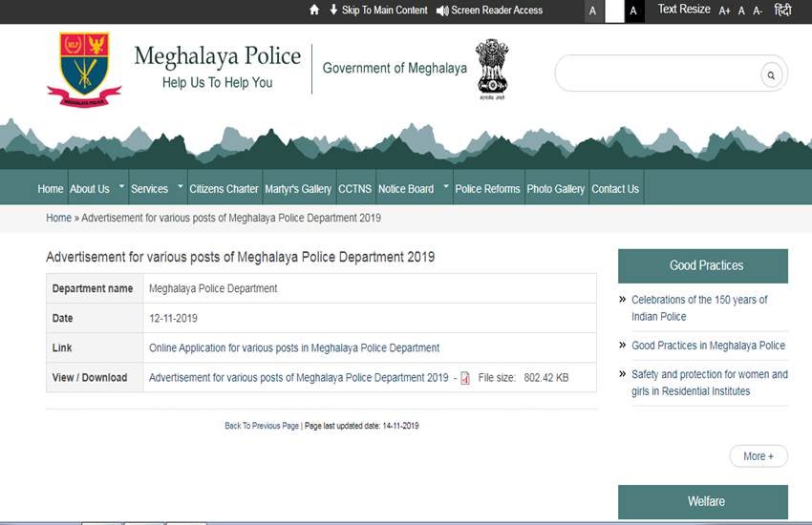Open the CCTNS menu item
812x525 pixels.
354,189
